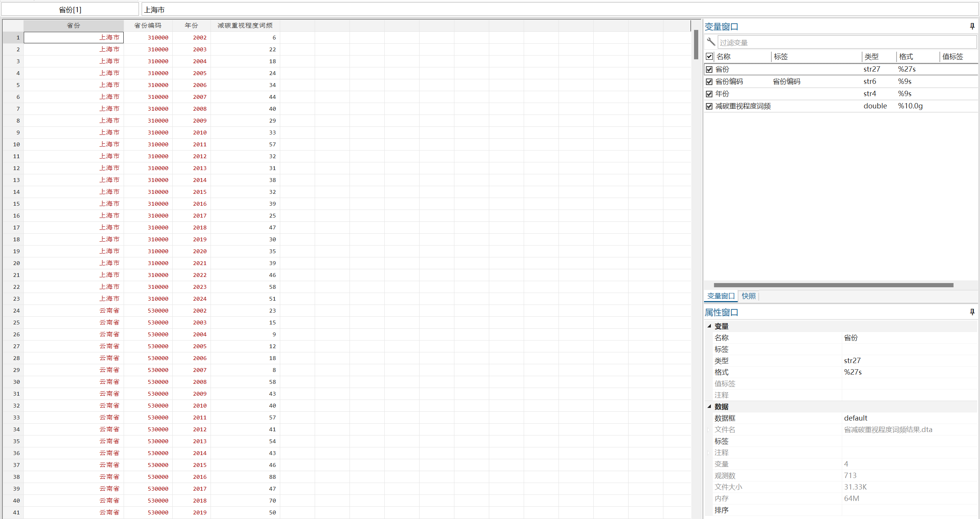Switch to the 快照 tab
This screenshot has width=980, height=519.
(748, 296)
